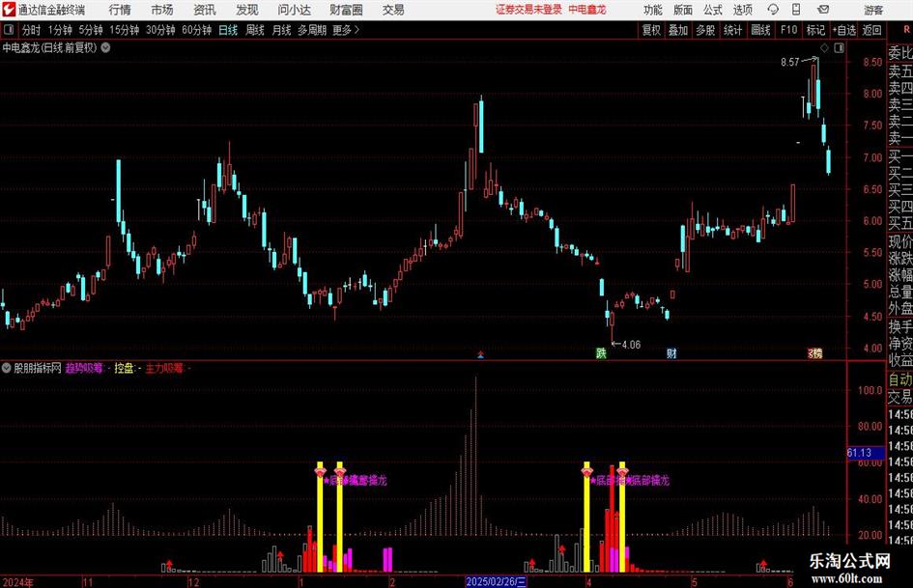This screenshot has width=913, height=588.
Task: Select the 周线 weekly chart tab
Action: 254,30
